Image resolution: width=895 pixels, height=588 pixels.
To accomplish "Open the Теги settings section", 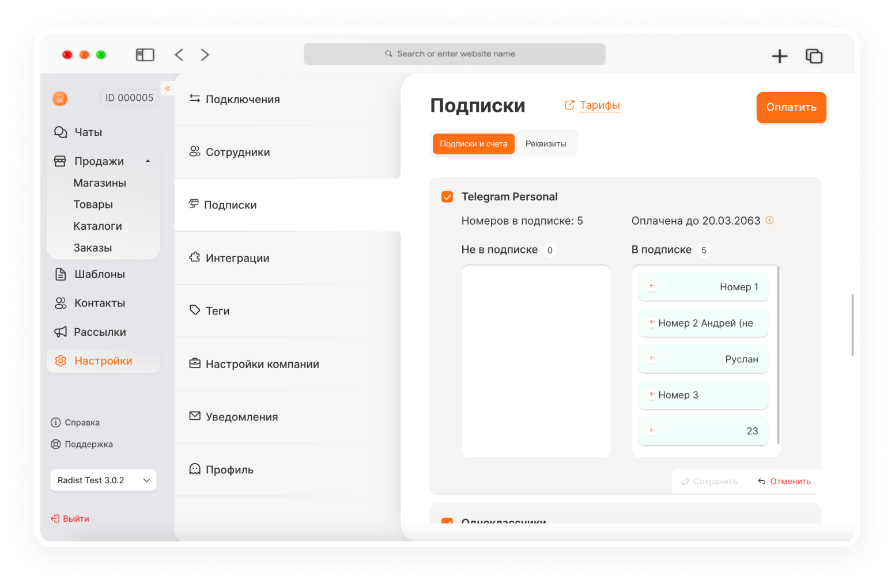I will pos(288,311).
